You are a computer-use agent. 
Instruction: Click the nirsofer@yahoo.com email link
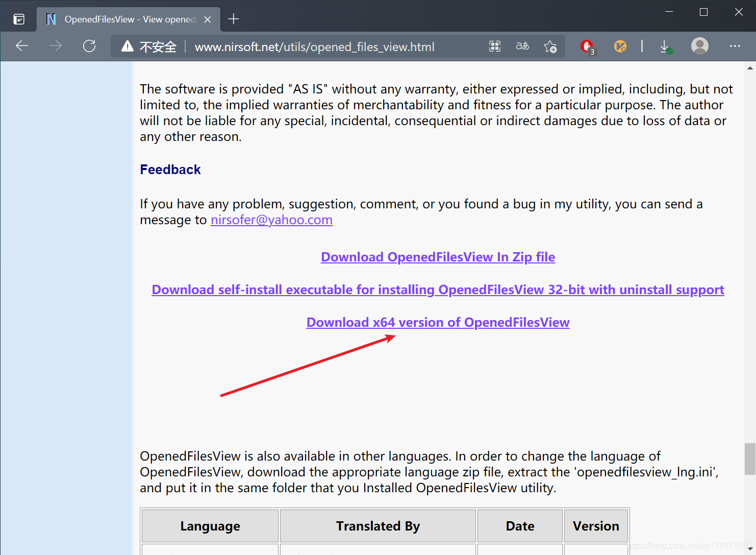271,220
